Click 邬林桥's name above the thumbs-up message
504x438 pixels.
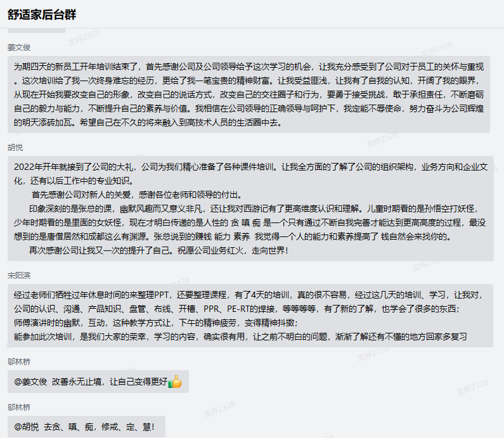click(19, 363)
